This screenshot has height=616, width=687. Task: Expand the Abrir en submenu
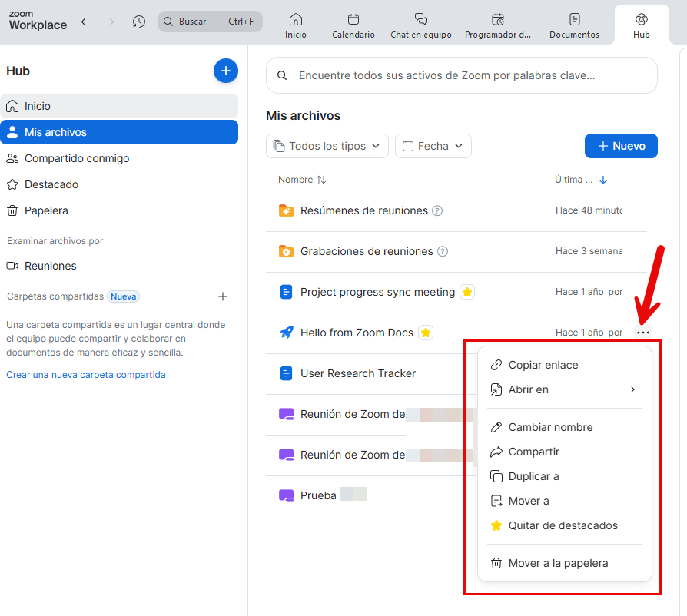click(x=564, y=389)
